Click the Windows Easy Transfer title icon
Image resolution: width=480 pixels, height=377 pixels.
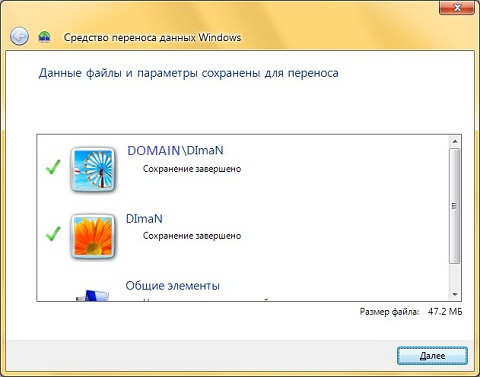(44, 37)
